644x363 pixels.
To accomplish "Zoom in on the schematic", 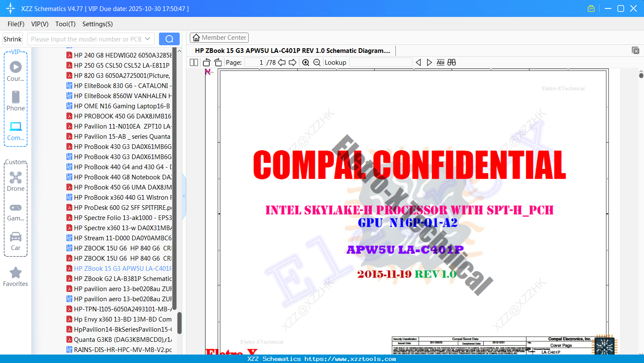I will [306, 62].
